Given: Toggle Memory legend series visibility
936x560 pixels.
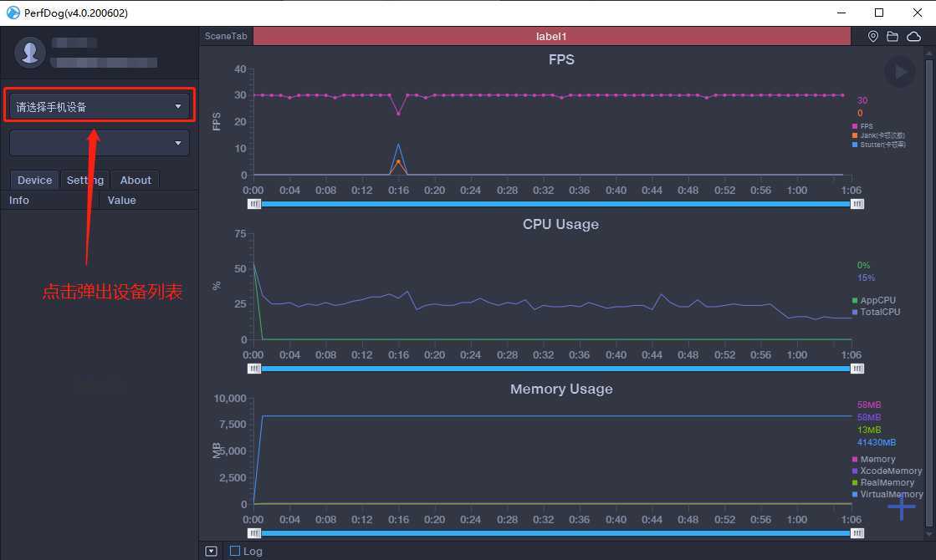Looking at the screenshot, I should (x=874, y=459).
